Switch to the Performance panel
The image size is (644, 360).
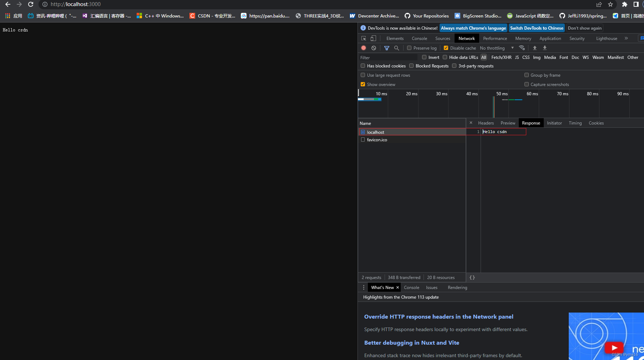495,38
